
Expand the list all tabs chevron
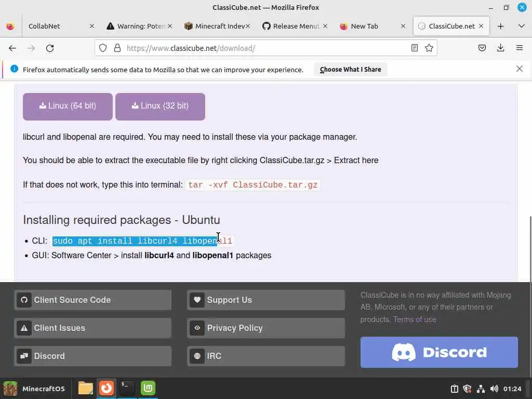click(x=522, y=26)
